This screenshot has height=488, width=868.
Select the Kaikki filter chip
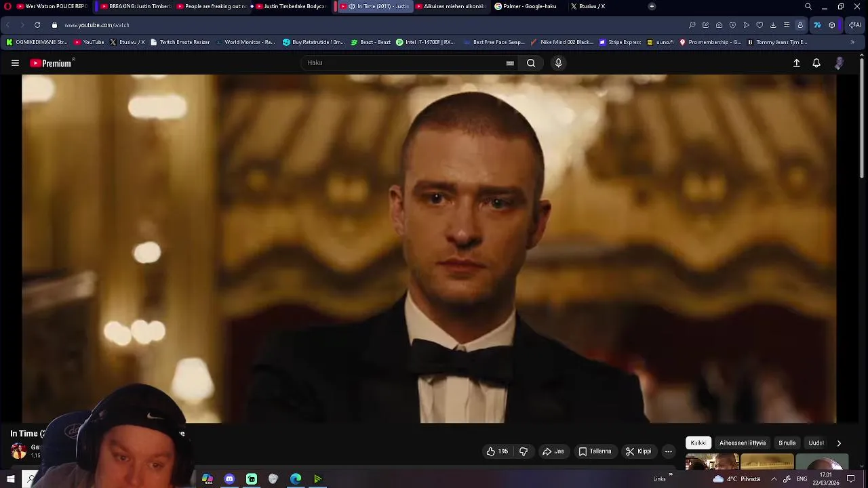click(x=698, y=443)
